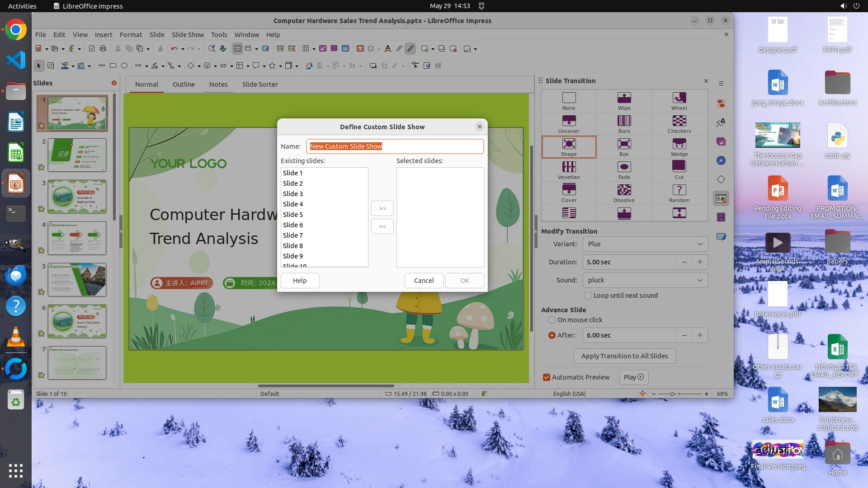Enable Loop until next sound
Image resolution: width=868 pixels, height=488 pixels.
[x=588, y=296]
